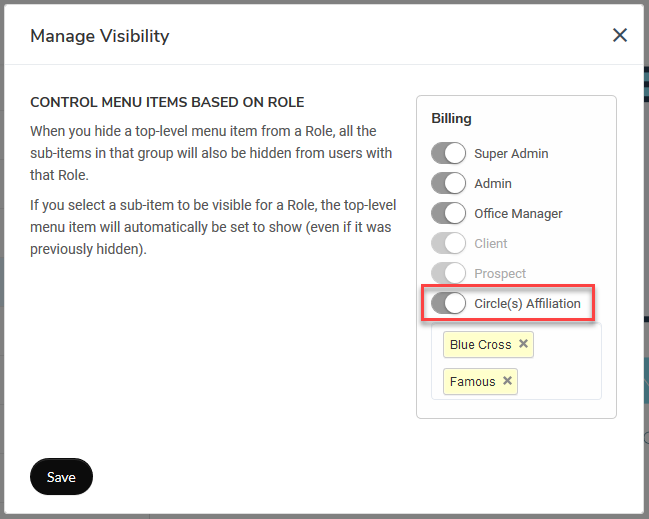The height and width of the screenshot is (519, 649).
Task: Click the Super Admin label text
Action: coord(511,154)
